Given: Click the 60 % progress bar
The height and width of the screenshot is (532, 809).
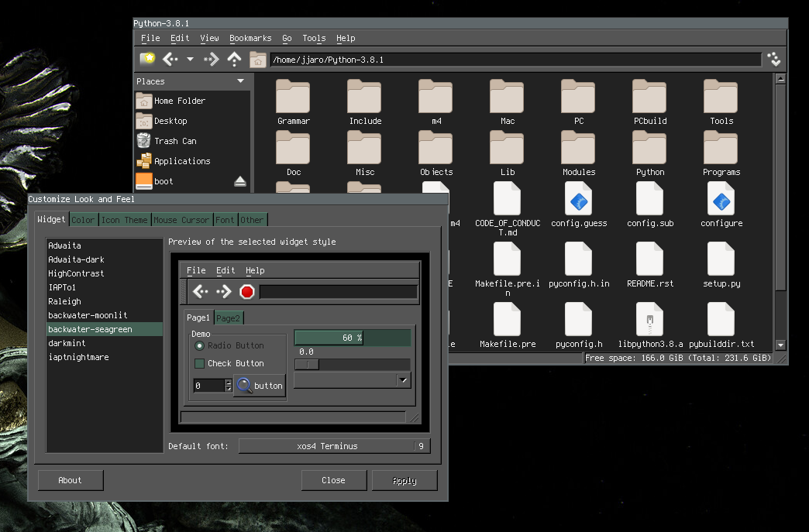Looking at the screenshot, I should 353,338.
